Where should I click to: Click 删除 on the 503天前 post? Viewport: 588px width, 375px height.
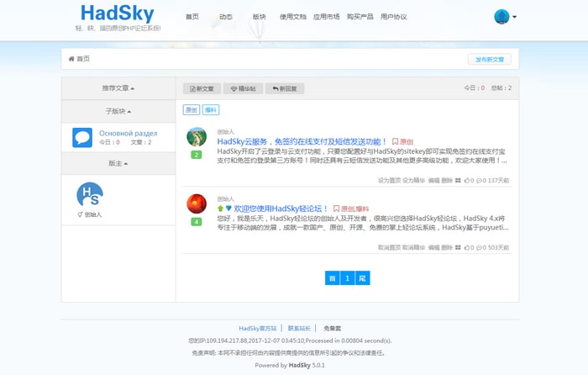pyautogui.click(x=447, y=248)
